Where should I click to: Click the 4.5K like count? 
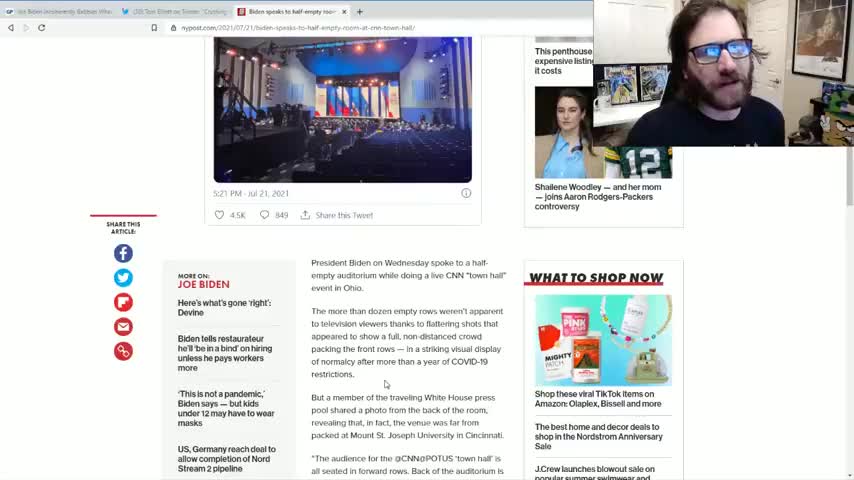[x=237, y=215]
